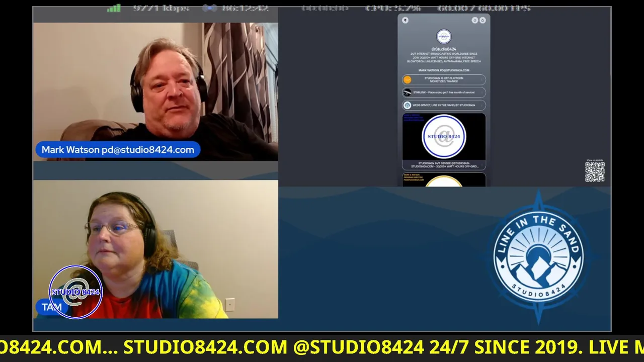
Task: Open the STARLINK free month link
Action: [444, 93]
